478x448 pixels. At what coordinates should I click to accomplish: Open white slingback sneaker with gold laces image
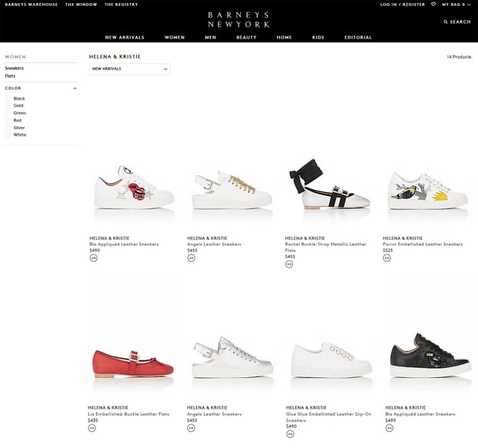point(232,190)
